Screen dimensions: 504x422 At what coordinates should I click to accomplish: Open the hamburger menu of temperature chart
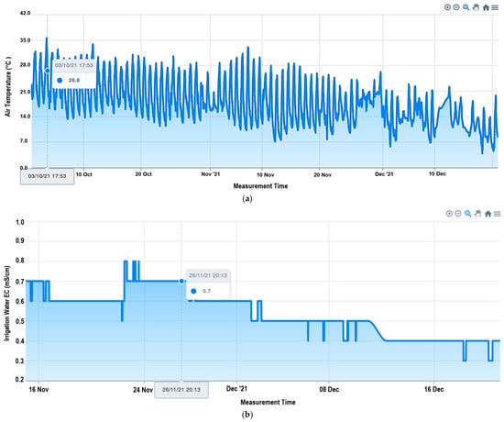(495, 7)
